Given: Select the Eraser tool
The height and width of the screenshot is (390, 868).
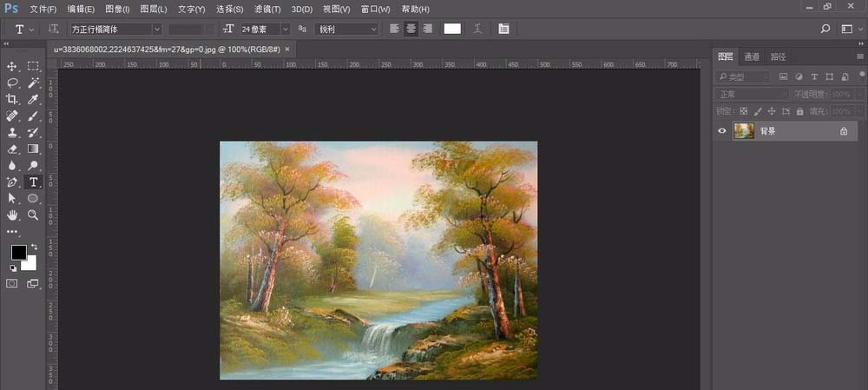Looking at the screenshot, I should [x=11, y=149].
